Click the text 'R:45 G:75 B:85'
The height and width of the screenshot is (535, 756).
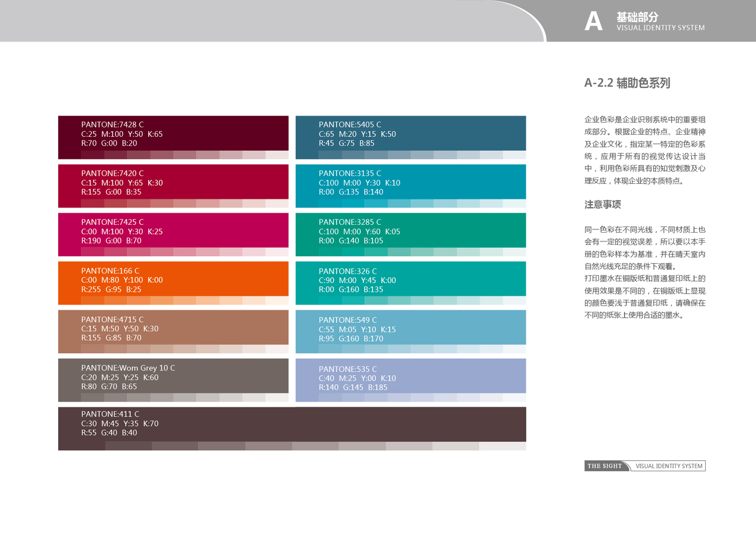(x=346, y=143)
